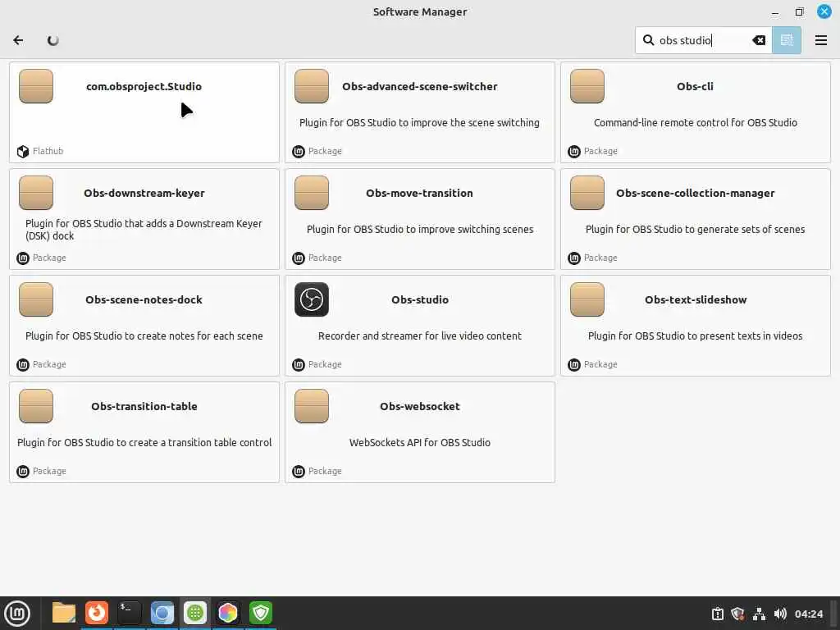This screenshot has height=630, width=840.
Task: Open the Terminal from the taskbar
Action: 129,613
